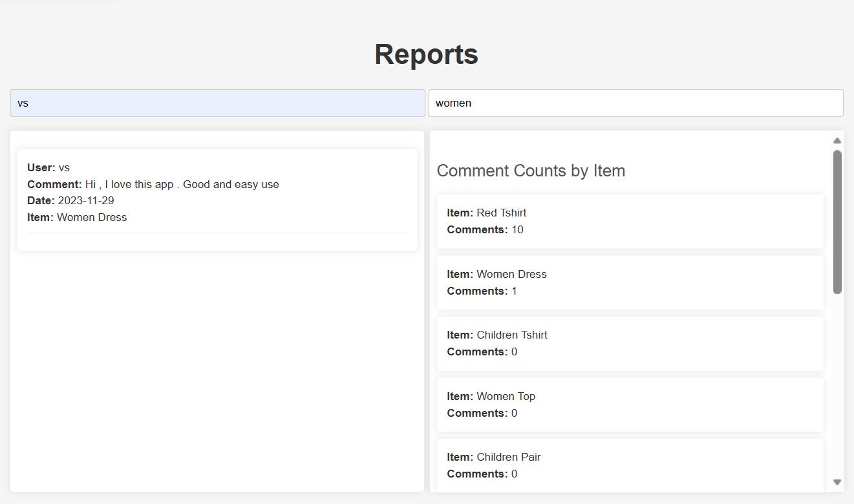854x504 pixels.
Task: Click inside the user search field showing 'vs'
Action: 217,103
